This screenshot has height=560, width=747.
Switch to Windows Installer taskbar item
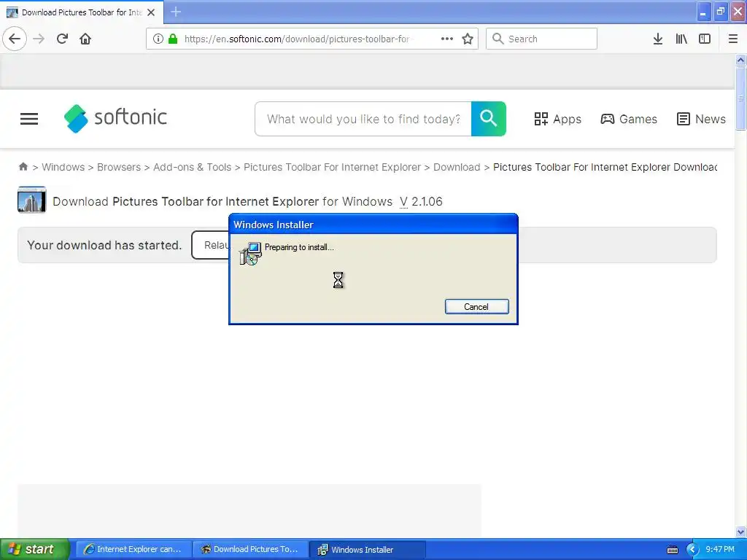367,549
